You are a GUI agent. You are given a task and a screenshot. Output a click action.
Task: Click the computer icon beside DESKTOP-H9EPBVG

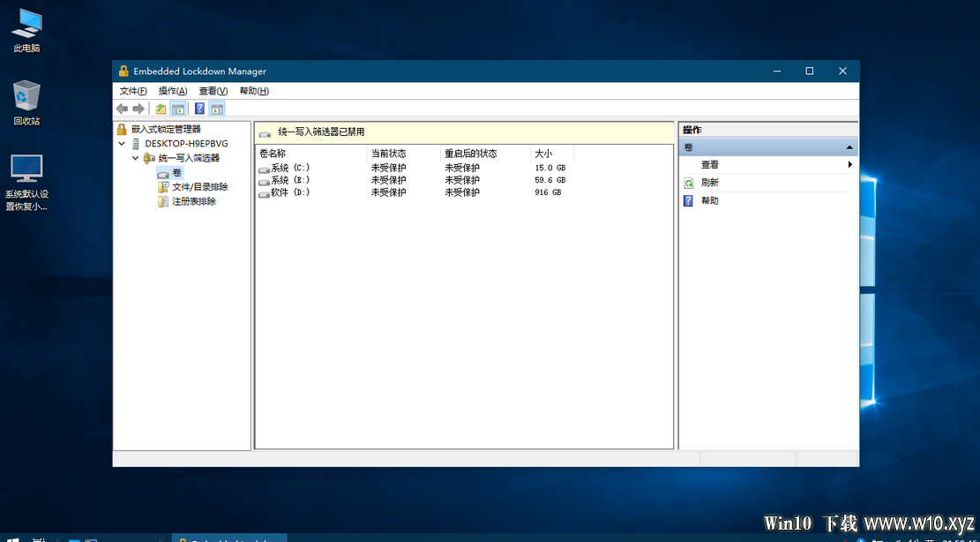[x=136, y=144]
